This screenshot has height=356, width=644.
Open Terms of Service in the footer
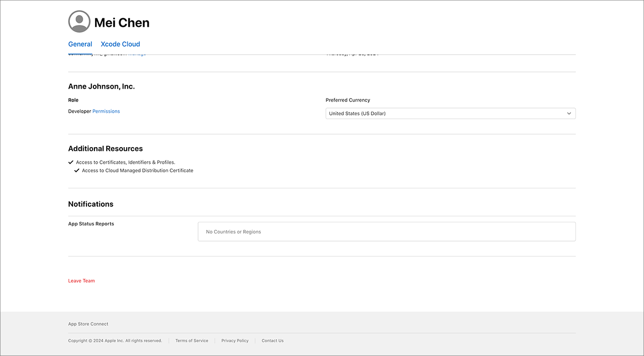click(x=192, y=340)
